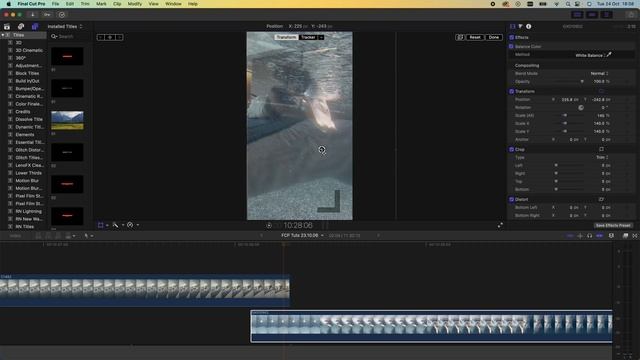Open the Titles and Generators sidebar
The image size is (640, 360).
click(35, 27)
